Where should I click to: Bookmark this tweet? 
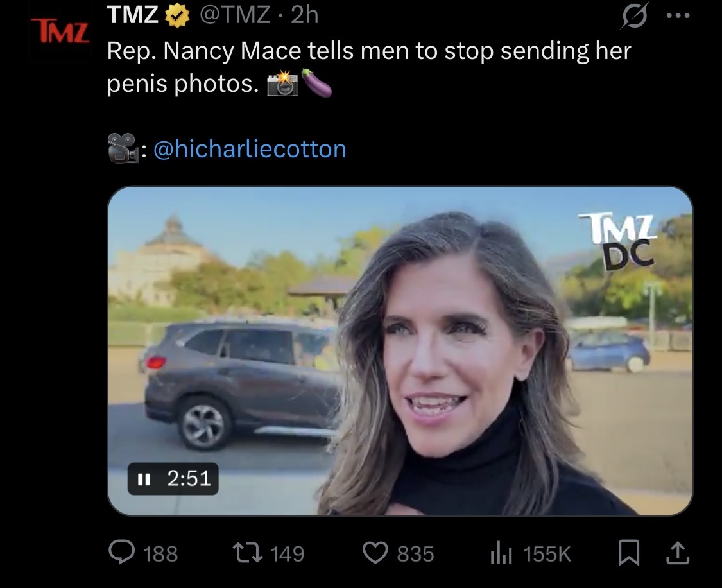pyautogui.click(x=629, y=553)
